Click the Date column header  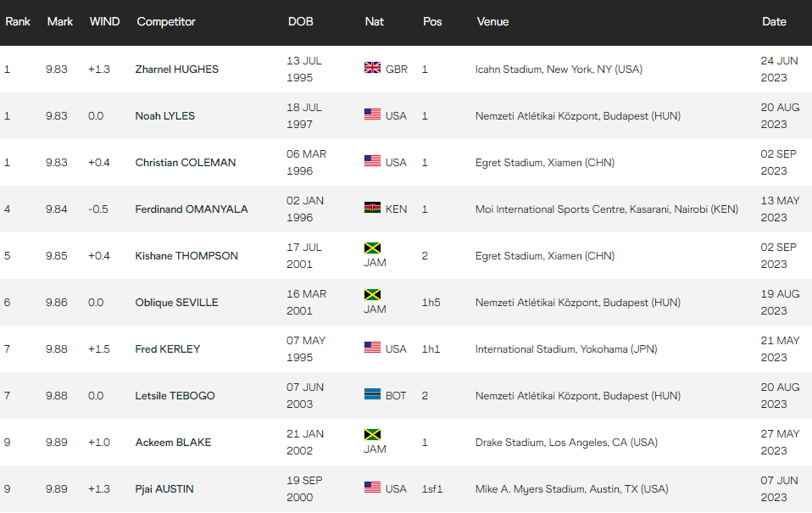774,22
